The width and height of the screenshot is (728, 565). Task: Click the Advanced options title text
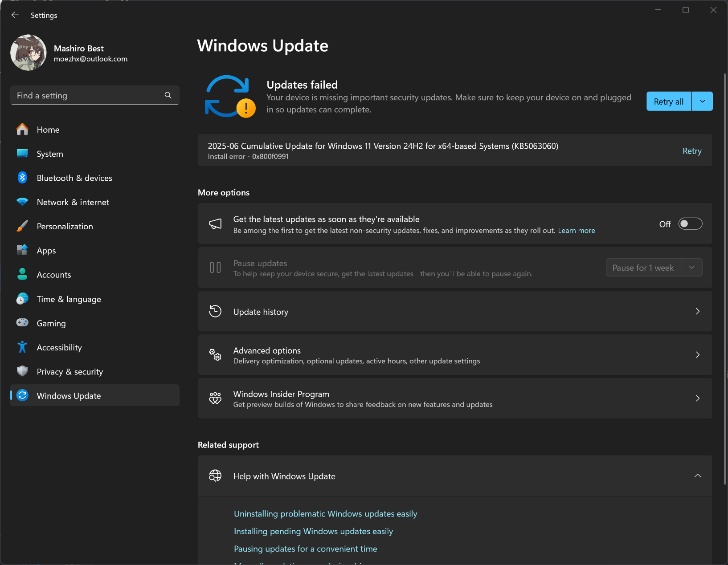267,350
